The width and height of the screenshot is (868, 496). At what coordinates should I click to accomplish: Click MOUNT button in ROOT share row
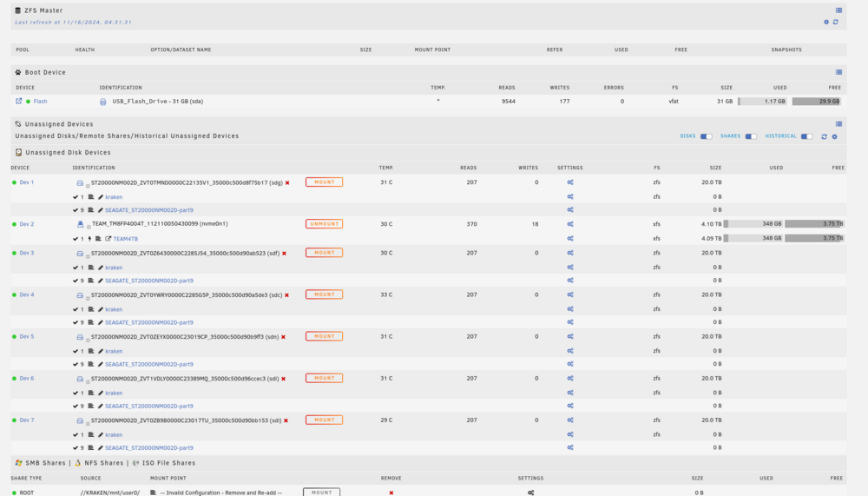322,493
